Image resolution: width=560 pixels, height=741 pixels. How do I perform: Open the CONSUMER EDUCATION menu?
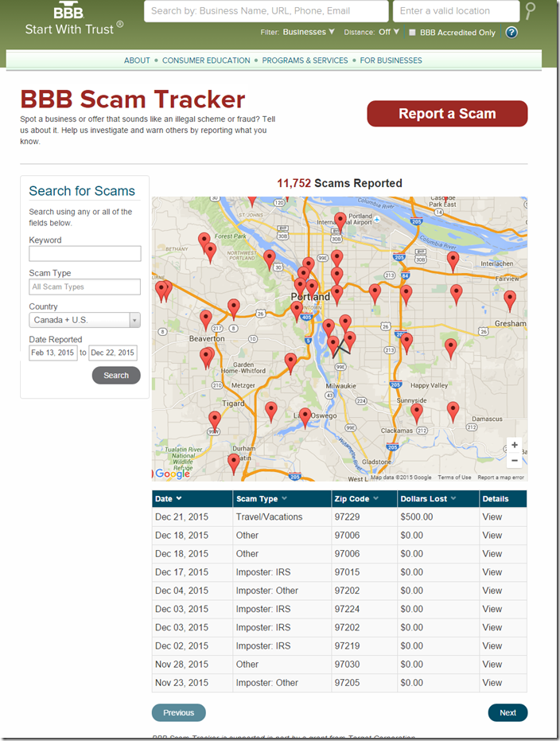206,60
